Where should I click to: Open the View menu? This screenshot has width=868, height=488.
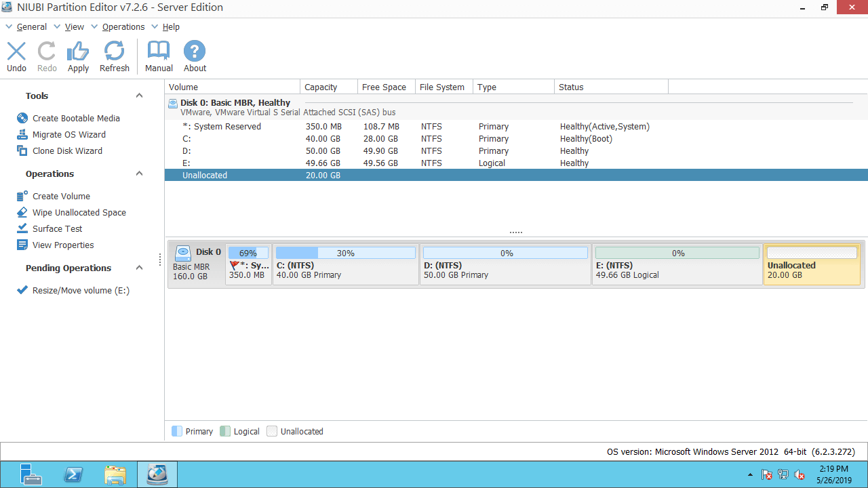point(74,26)
